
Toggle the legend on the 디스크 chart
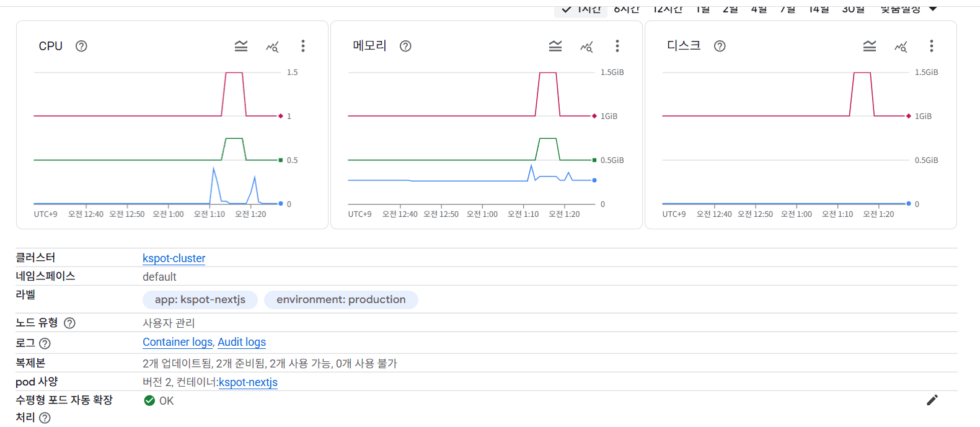870,46
